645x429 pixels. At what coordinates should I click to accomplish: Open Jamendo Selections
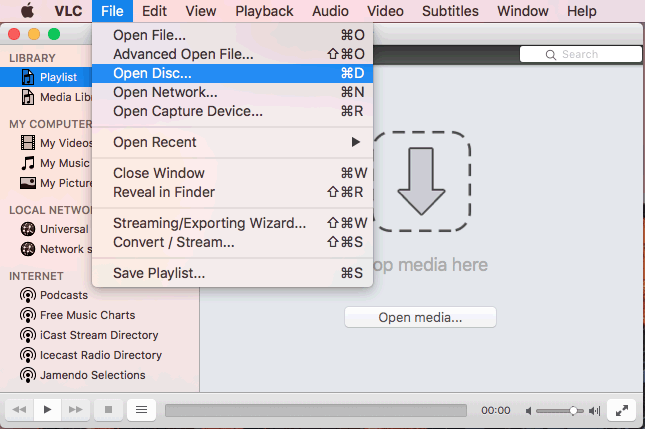pyautogui.click(x=93, y=375)
